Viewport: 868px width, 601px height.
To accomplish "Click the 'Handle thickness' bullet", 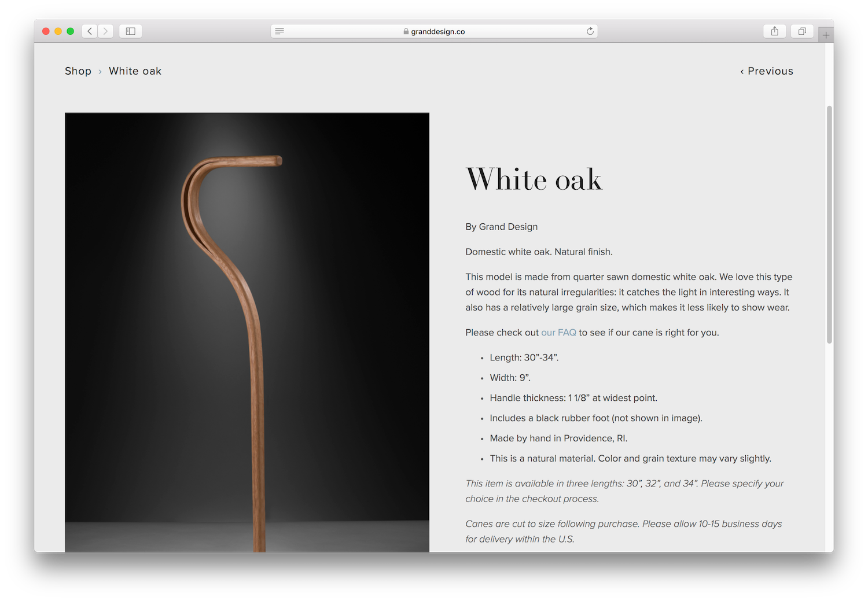I will (x=573, y=398).
